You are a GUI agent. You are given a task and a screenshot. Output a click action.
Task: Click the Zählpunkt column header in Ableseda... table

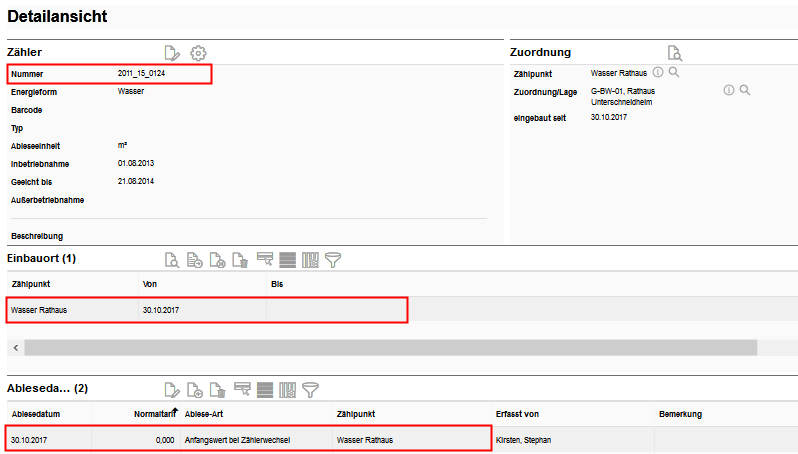coord(356,414)
